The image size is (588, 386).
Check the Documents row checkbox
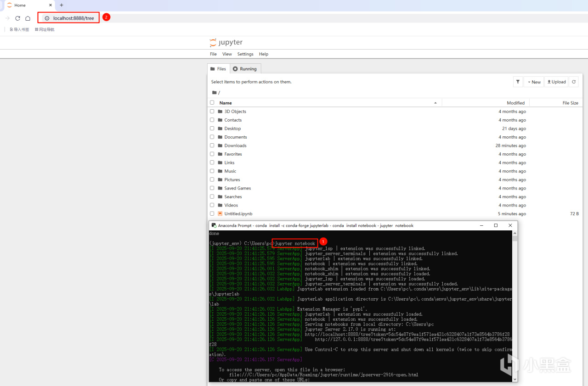[x=212, y=137]
